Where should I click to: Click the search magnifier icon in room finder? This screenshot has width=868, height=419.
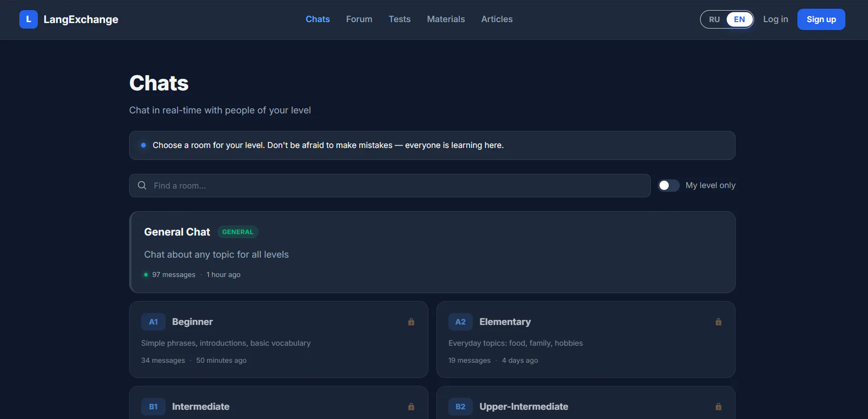(x=142, y=185)
